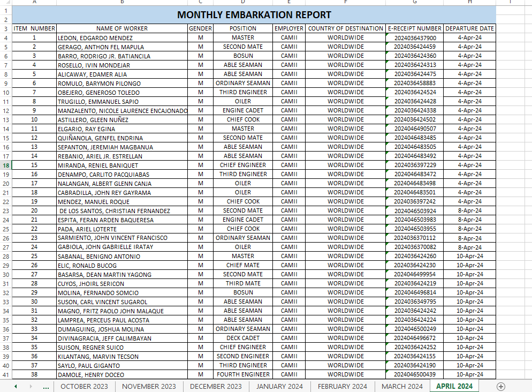Click DECK CADET position cell
Image resolution: width=532 pixels, height=392 pixels.
(x=243, y=338)
